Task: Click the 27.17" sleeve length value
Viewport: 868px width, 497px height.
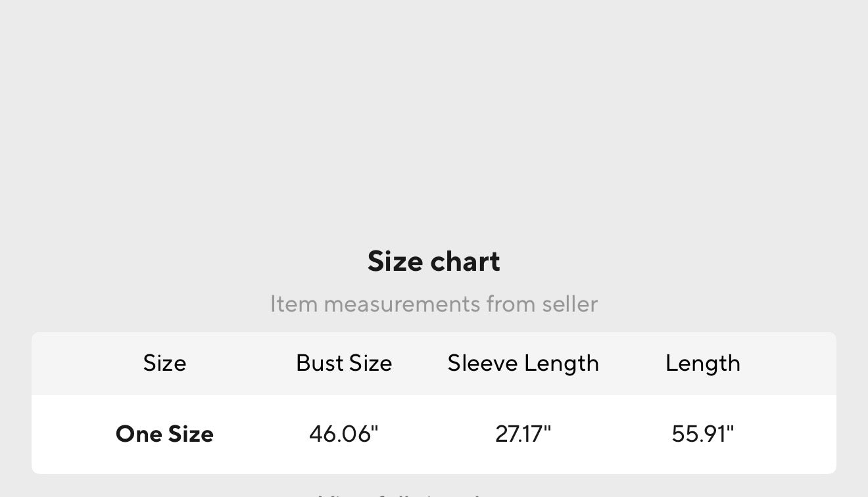Action: point(523,434)
